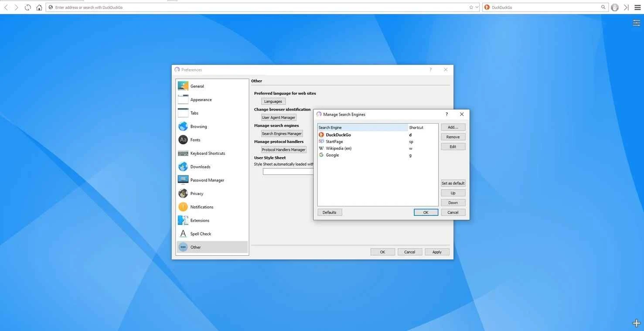Bookmark the page with the star icon
Screen dimensions: 644x331
pyautogui.click(x=471, y=7)
